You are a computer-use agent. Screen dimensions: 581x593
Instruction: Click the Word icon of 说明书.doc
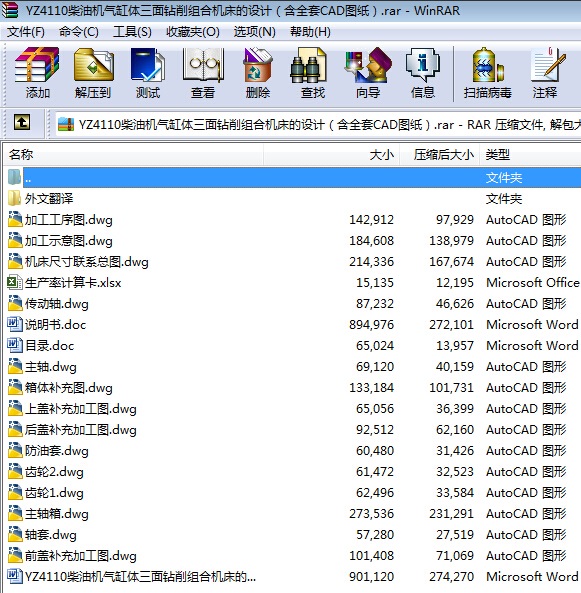pyautogui.click(x=15, y=324)
